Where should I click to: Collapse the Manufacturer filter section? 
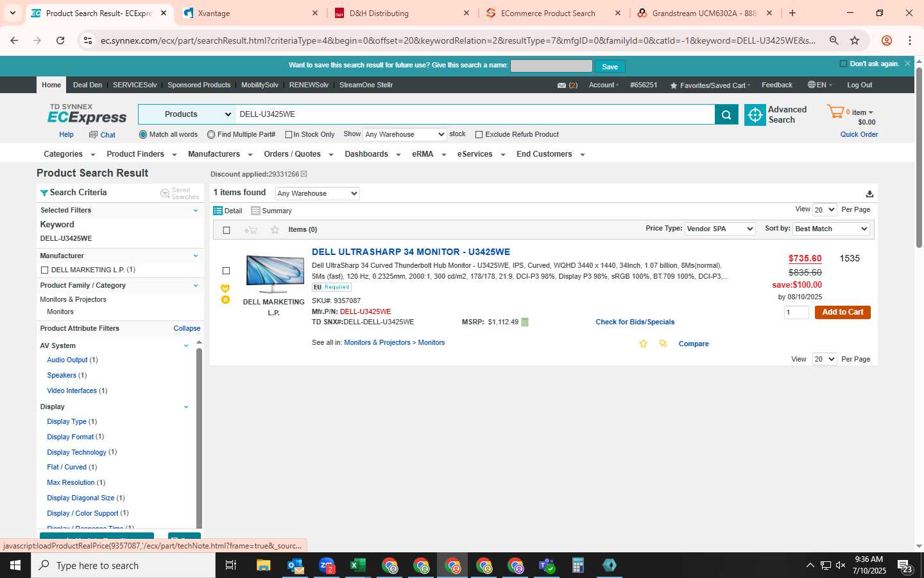tap(196, 256)
